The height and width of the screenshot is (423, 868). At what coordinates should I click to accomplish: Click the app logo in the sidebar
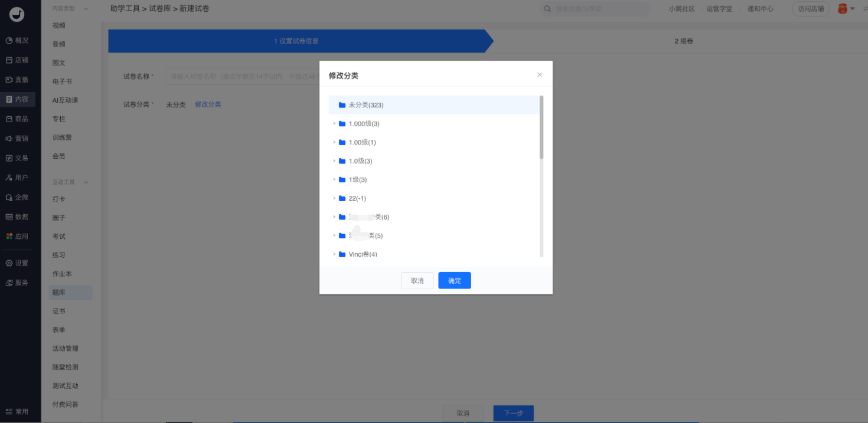[x=17, y=14]
